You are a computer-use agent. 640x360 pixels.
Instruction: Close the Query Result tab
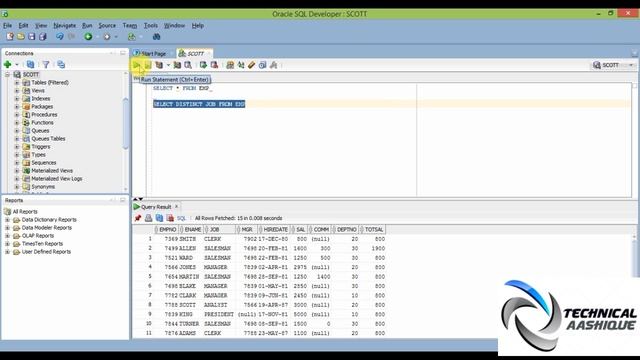pyautogui.click(x=177, y=207)
